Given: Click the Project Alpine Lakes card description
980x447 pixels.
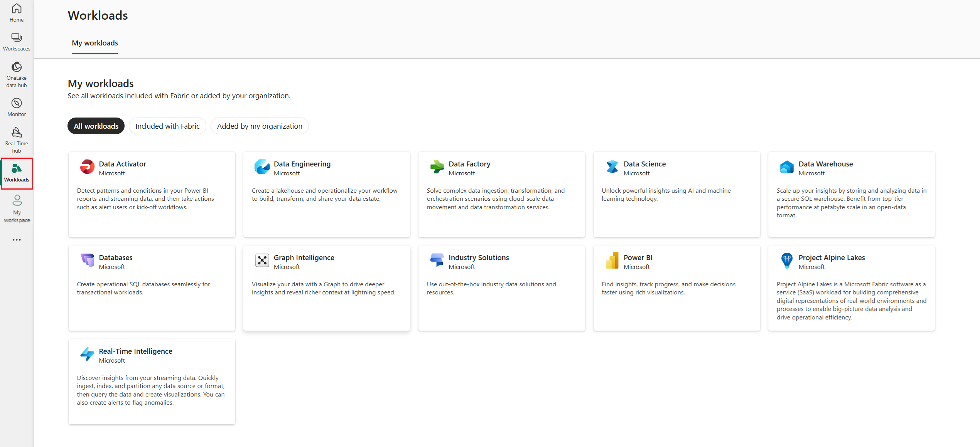Looking at the screenshot, I should point(851,301).
